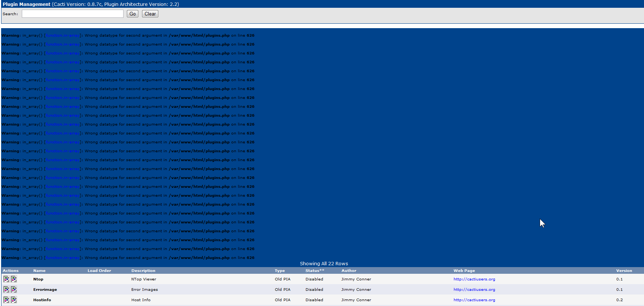Click the second action icon in Ntop row

[14, 279]
